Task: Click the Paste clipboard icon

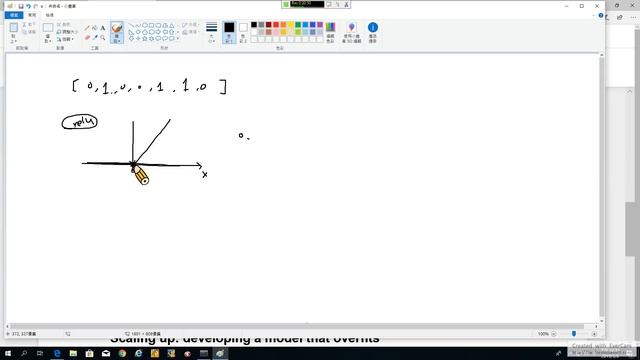Action: click(13, 28)
